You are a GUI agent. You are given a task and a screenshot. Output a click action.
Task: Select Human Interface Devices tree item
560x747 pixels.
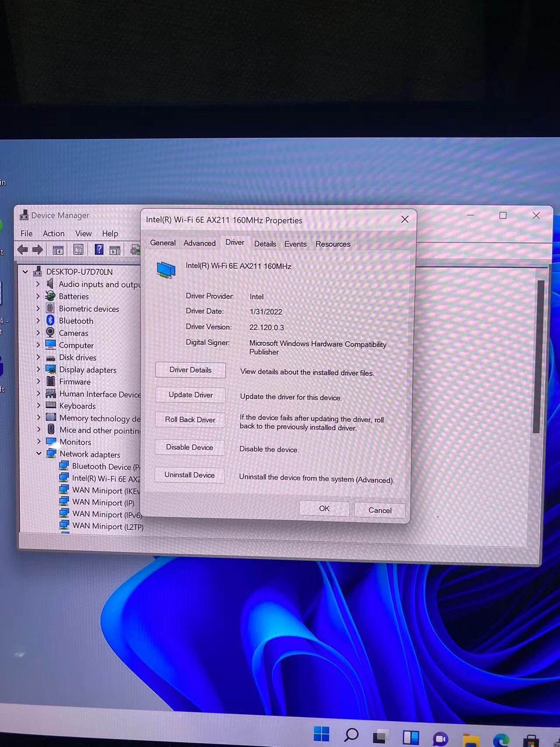pyautogui.click(x=100, y=394)
